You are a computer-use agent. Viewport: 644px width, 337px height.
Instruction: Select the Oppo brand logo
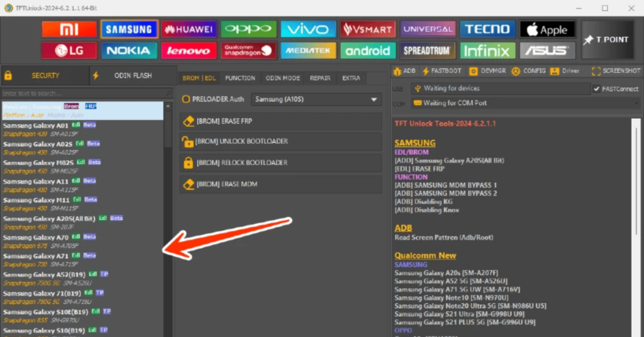248,29
